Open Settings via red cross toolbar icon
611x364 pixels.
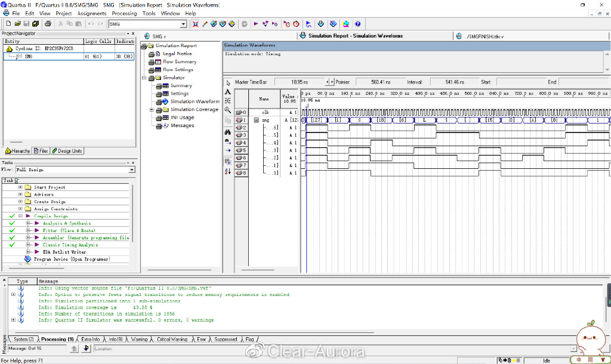click(x=195, y=24)
